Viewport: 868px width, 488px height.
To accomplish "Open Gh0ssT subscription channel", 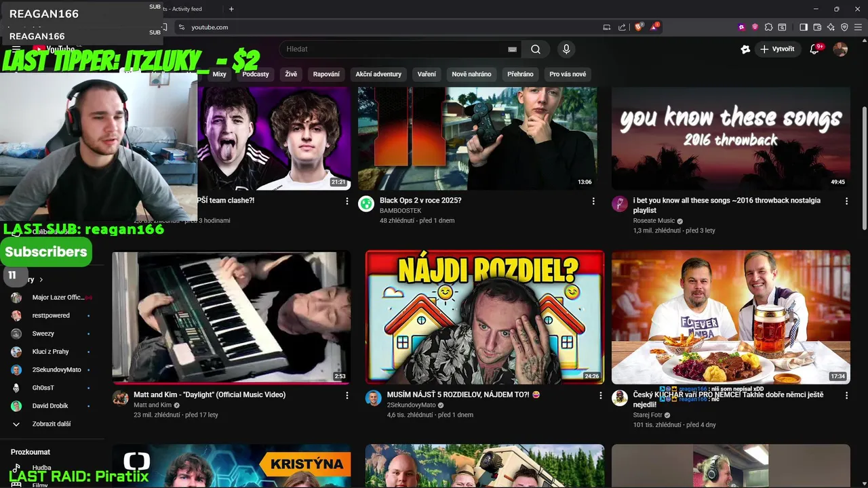I will [x=52, y=388].
